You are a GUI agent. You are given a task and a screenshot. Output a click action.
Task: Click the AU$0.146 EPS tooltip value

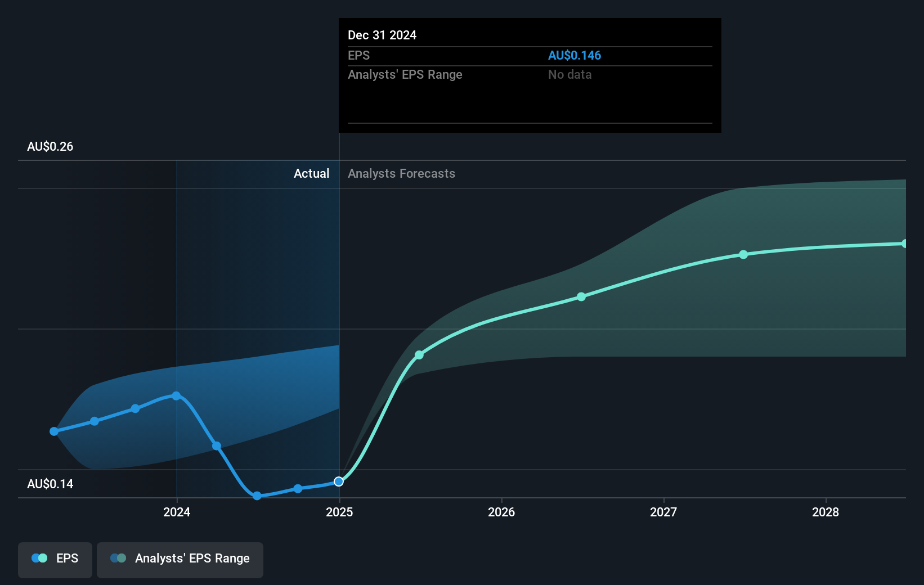tap(575, 55)
